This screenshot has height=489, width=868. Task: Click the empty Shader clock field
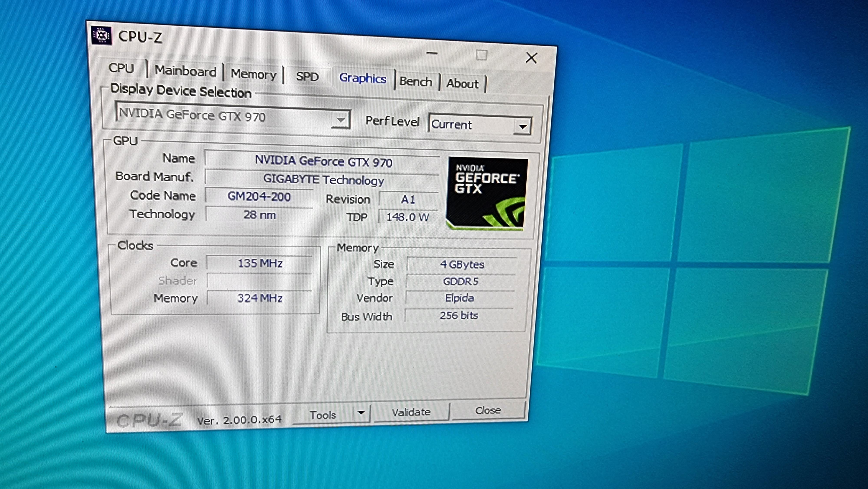coord(260,281)
